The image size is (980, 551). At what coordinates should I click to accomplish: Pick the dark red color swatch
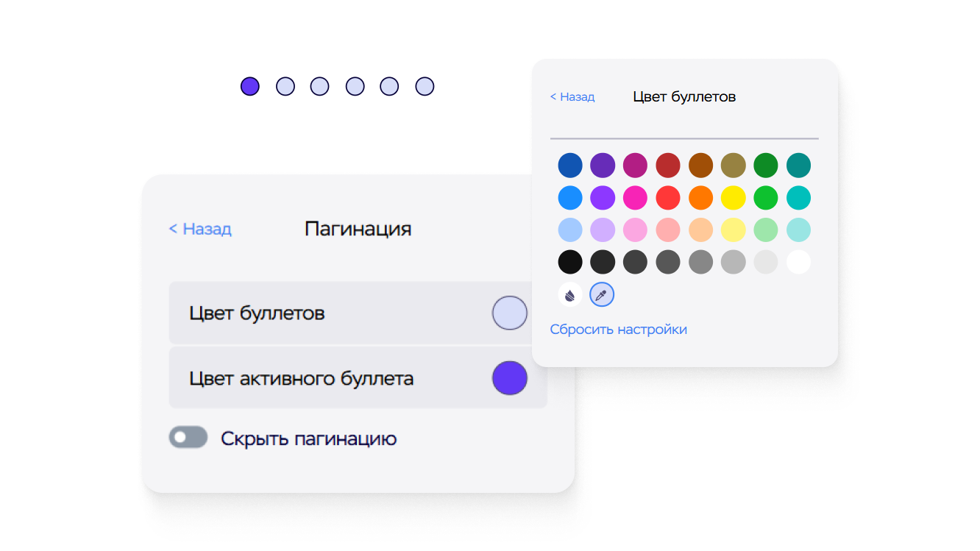click(x=668, y=166)
